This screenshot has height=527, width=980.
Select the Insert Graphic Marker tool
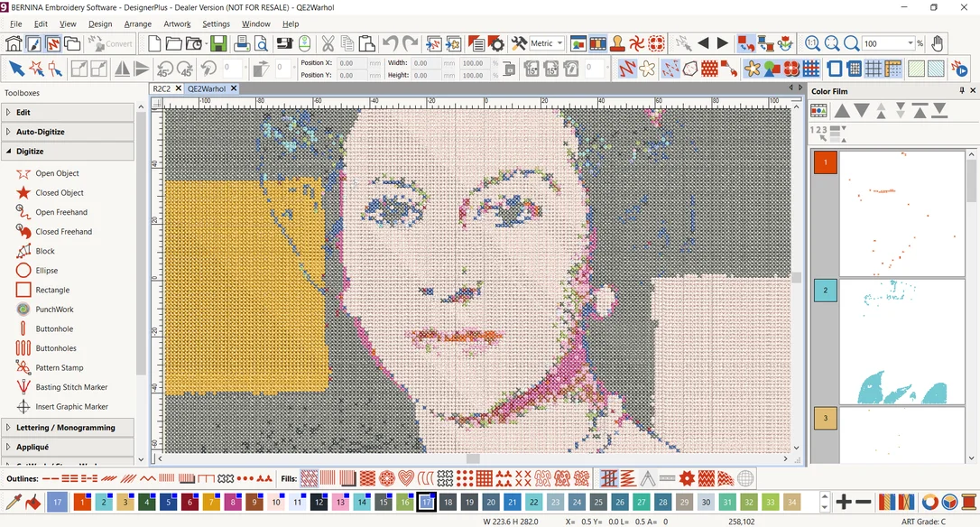click(72, 406)
